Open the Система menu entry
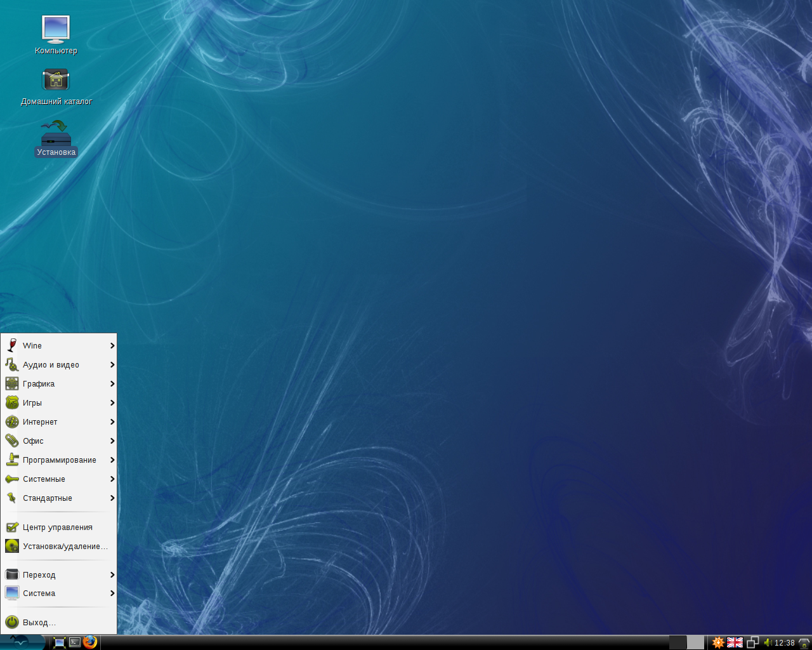Screen dimensions: 812x650 [59, 593]
